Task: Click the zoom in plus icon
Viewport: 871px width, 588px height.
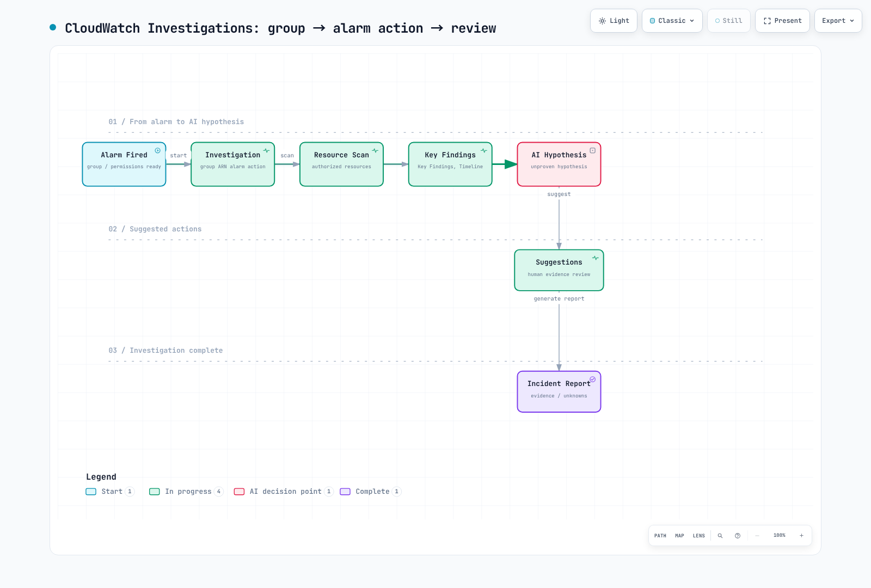Action: coord(801,536)
